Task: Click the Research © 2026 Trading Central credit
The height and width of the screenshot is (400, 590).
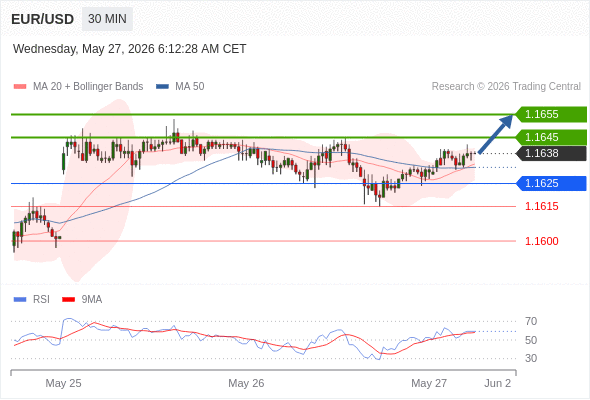Action: coord(506,87)
